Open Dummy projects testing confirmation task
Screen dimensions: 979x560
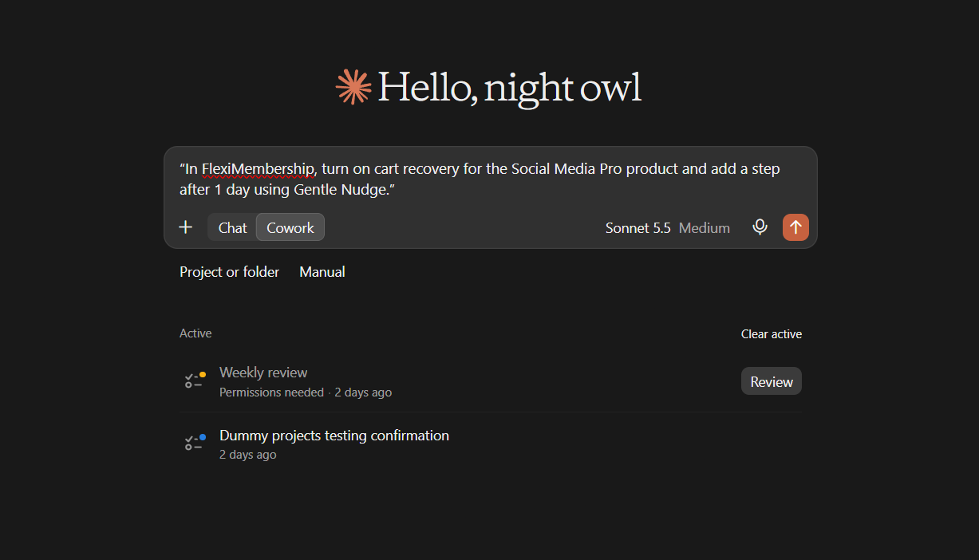(491, 444)
